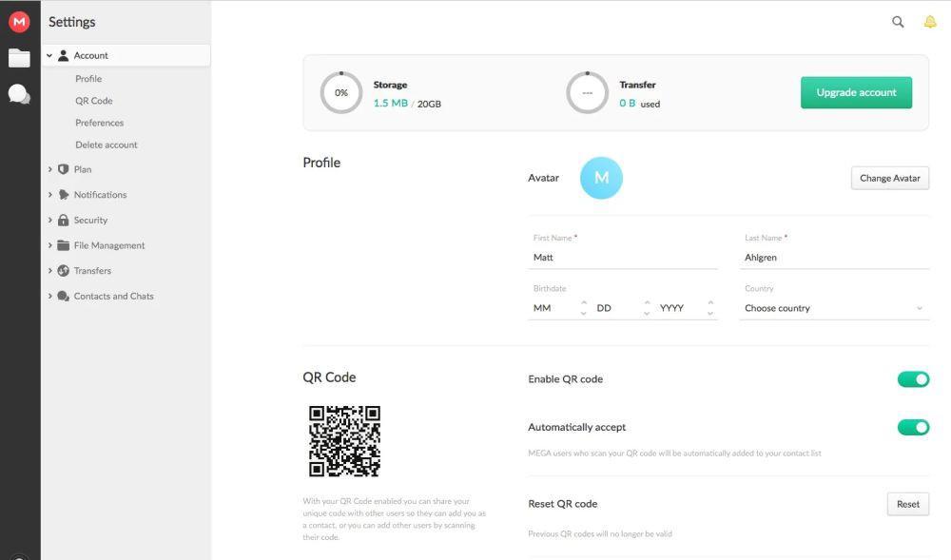Click the Reset QR code label
Viewport: 951px width, 560px height.
[563, 504]
